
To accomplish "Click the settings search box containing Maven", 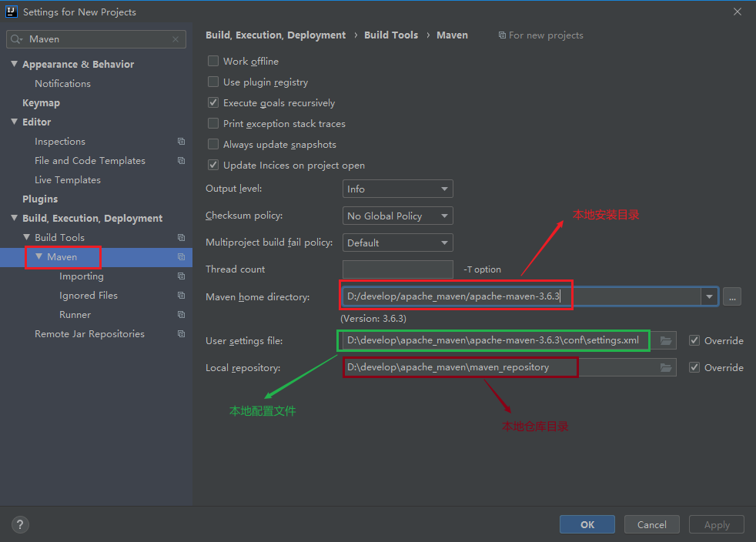I will [96, 39].
